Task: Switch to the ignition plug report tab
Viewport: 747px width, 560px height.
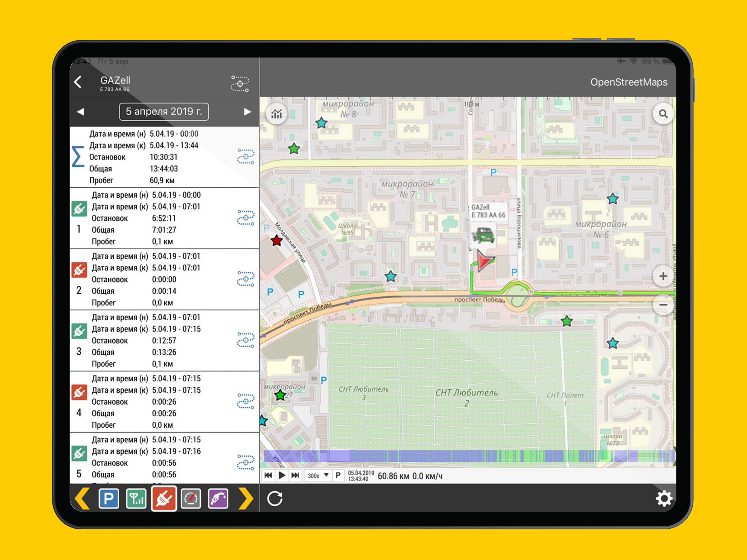Action: (164, 498)
